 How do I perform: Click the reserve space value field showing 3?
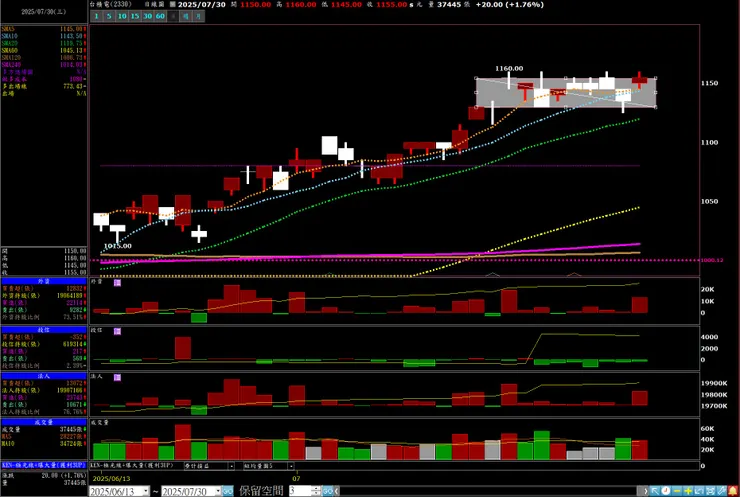pos(300,491)
